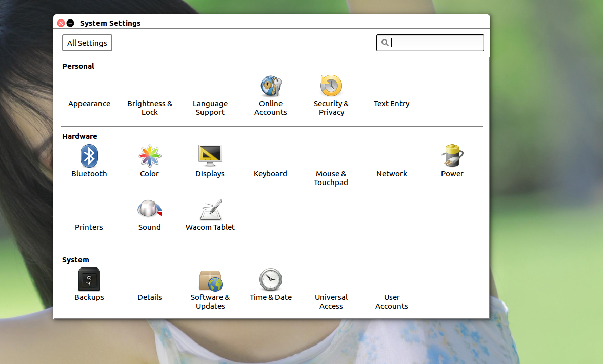Open Brightness & Lock settings
The height and width of the screenshot is (364, 603).
[150, 107]
